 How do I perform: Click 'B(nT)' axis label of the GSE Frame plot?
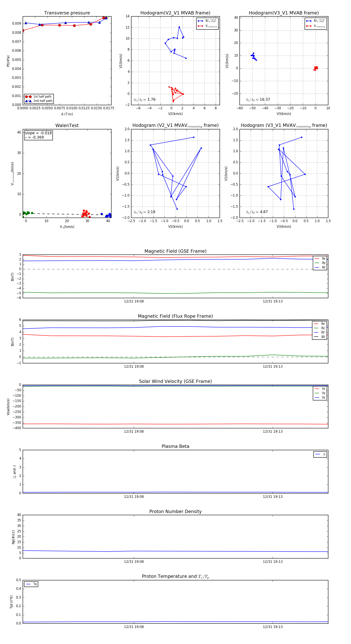[12, 277]
